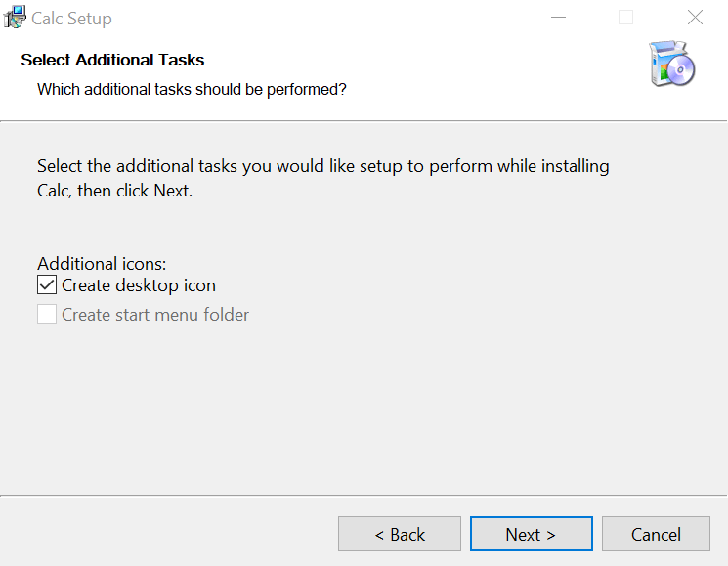
Task: Minimize the Calc Setup window
Action: pos(558,18)
